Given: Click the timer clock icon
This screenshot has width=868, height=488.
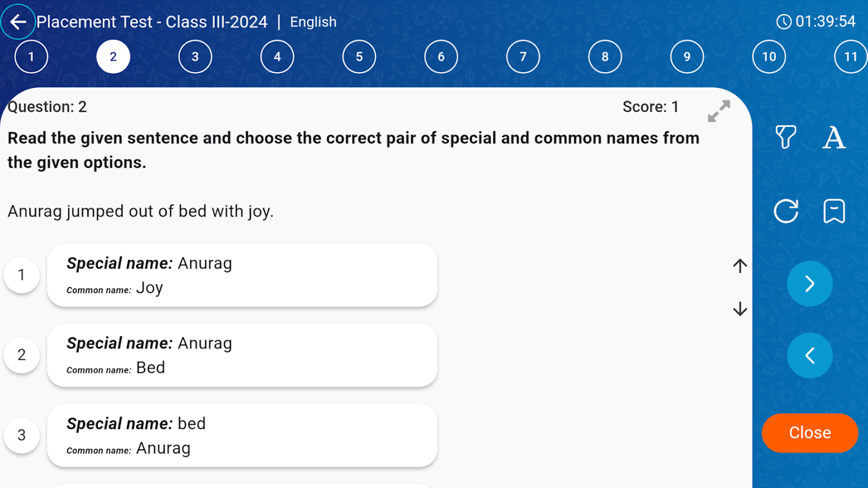Looking at the screenshot, I should pyautogui.click(x=784, y=22).
